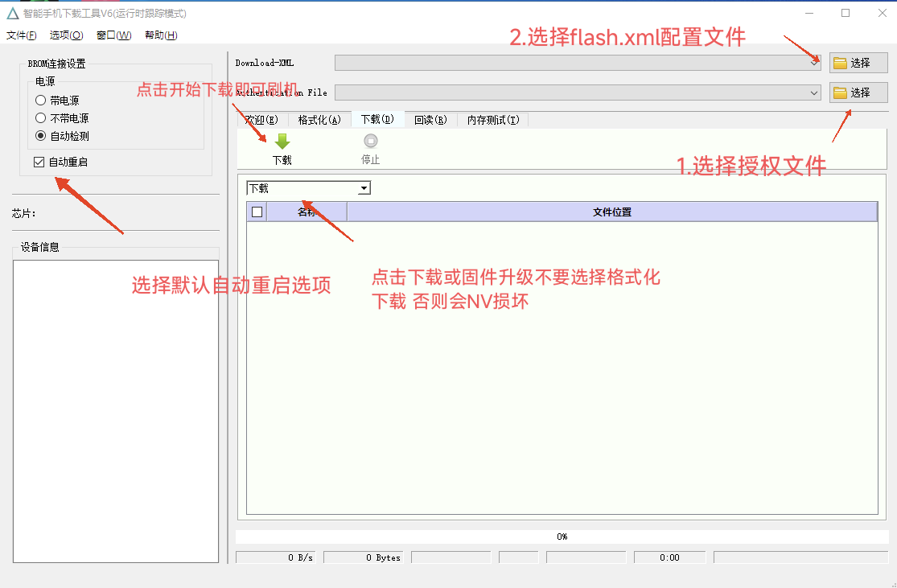The image size is (897, 588).
Task: Open the 窗口(W) menu
Action: [x=114, y=35]
